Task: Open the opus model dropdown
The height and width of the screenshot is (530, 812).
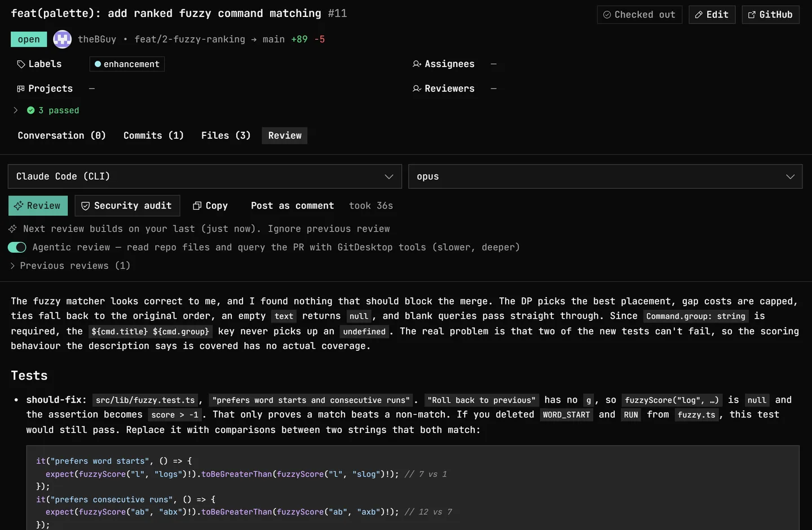Action: 605,176
